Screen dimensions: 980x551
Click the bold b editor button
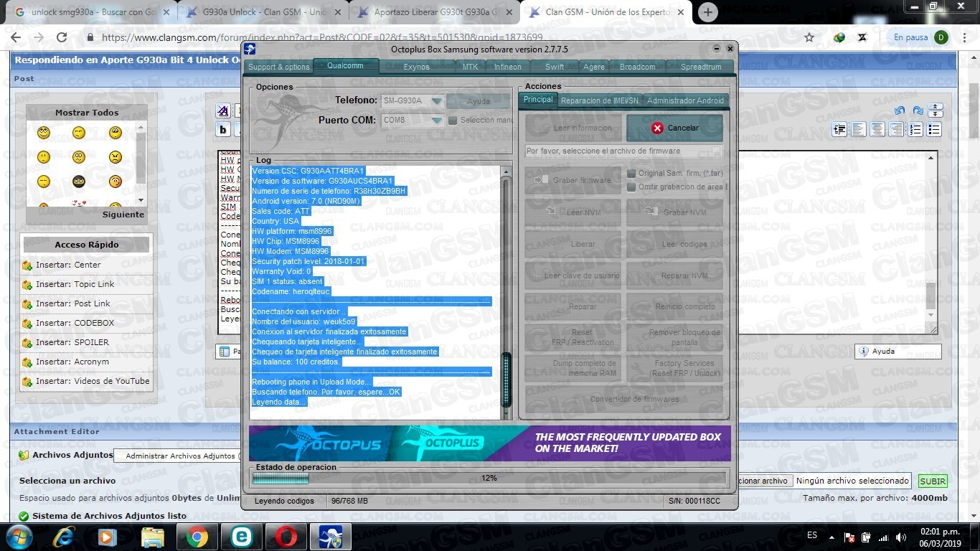[x=223, y=130]
